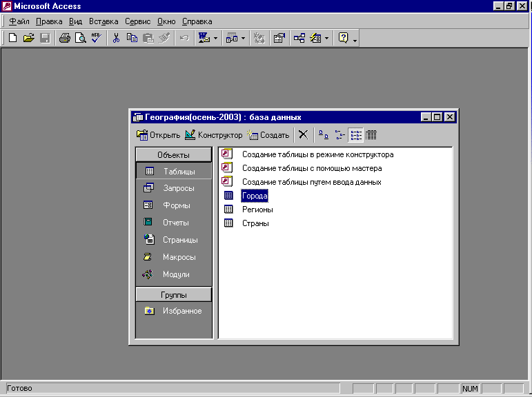The height and width of the screenshot is (397, 532).
Task: Copy using the two-pages icon
Action: tap(132, 38)
